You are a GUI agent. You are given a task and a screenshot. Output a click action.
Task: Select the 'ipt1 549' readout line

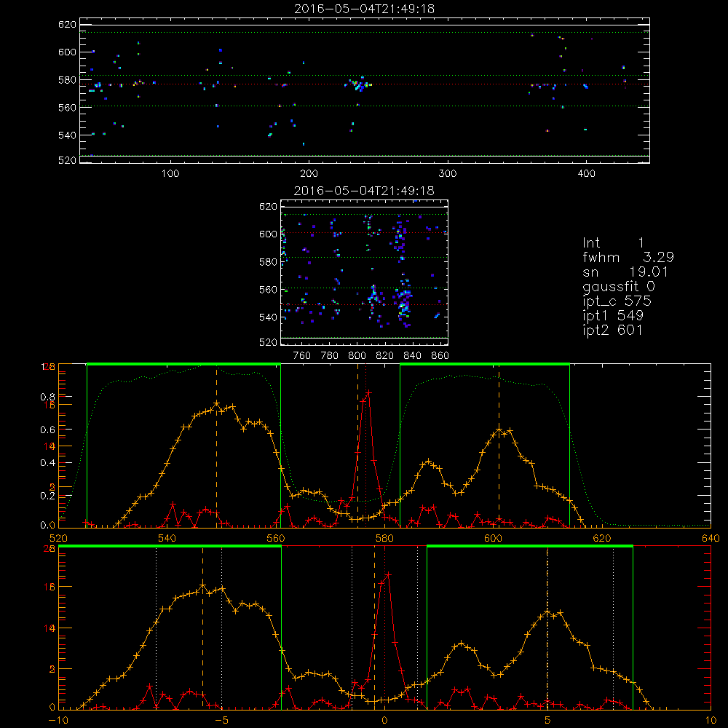pos(612,316)
